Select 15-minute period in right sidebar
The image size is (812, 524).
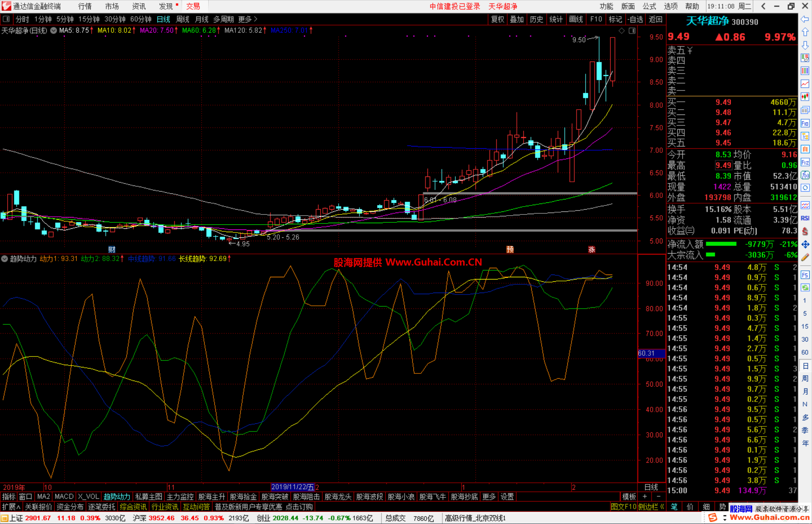coord(805,326)
